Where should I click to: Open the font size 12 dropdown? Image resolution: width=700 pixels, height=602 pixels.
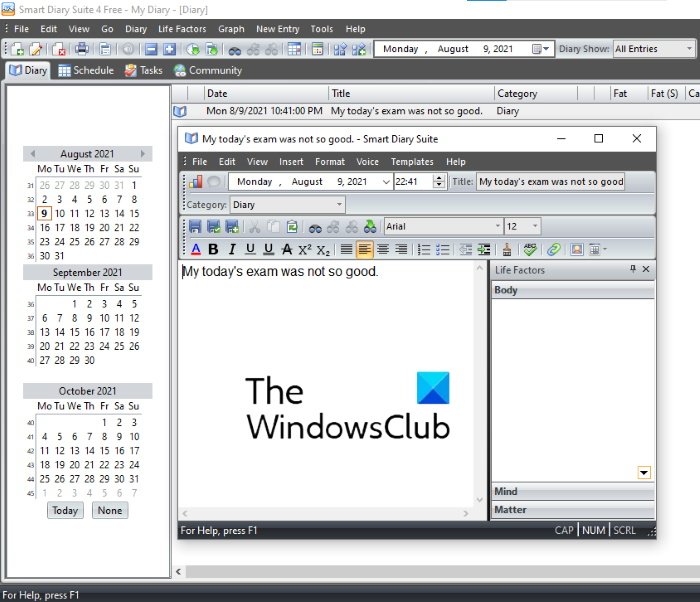(535, 226)
